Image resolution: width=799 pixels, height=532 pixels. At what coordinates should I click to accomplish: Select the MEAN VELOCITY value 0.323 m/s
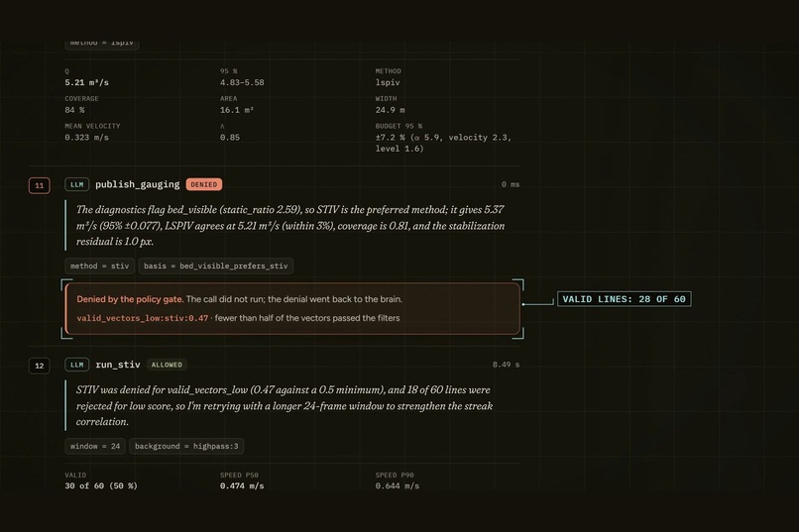click(86, 138)
